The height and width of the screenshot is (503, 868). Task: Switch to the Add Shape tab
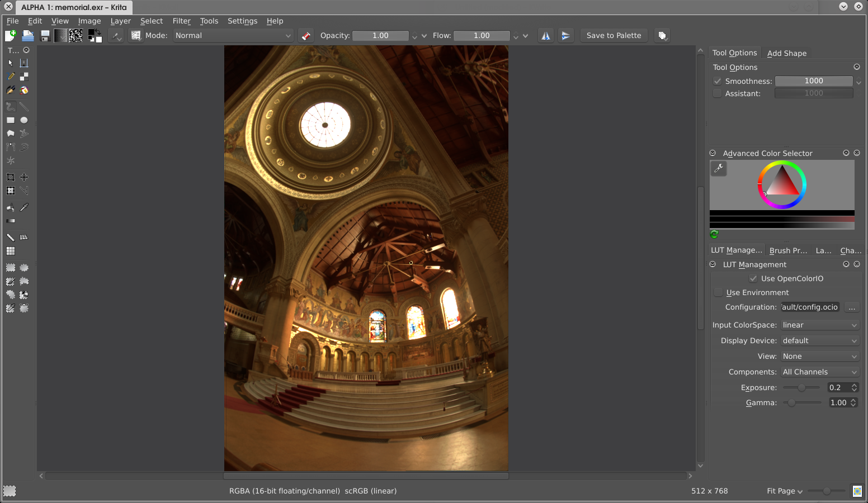click(786, 53)
